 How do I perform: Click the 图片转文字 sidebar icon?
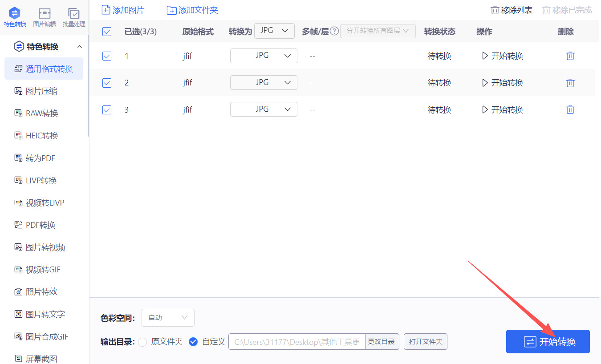(18, 314)
